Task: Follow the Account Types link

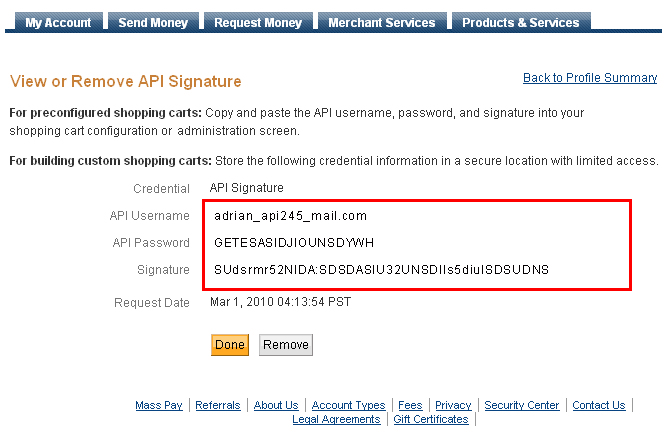Action: pos(348,405)
